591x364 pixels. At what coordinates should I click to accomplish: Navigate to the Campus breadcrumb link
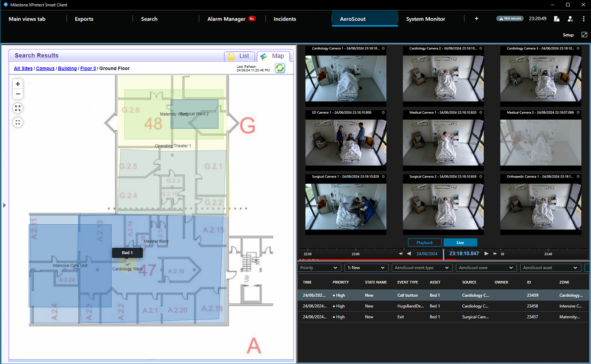click(x=45, y=69)
